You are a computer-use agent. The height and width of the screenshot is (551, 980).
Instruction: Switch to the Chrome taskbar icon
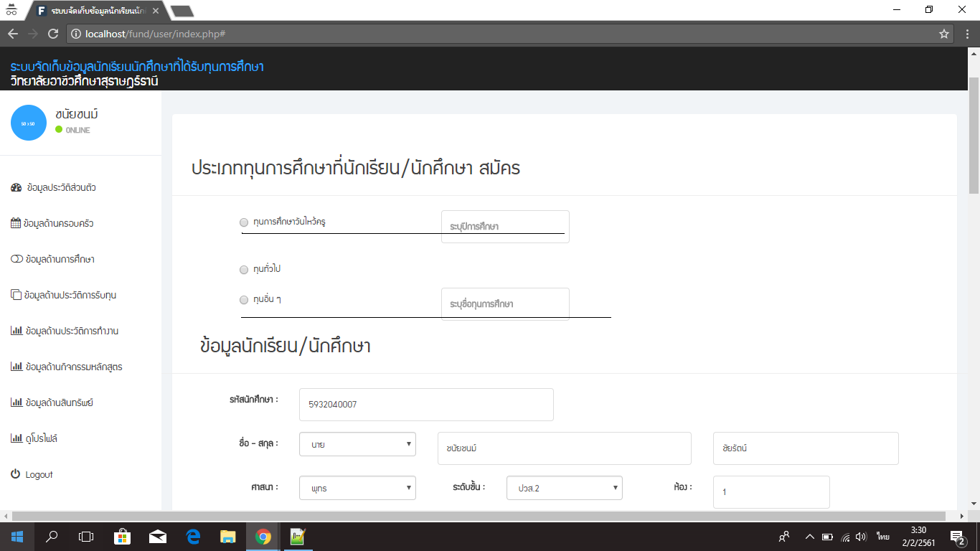263,536
